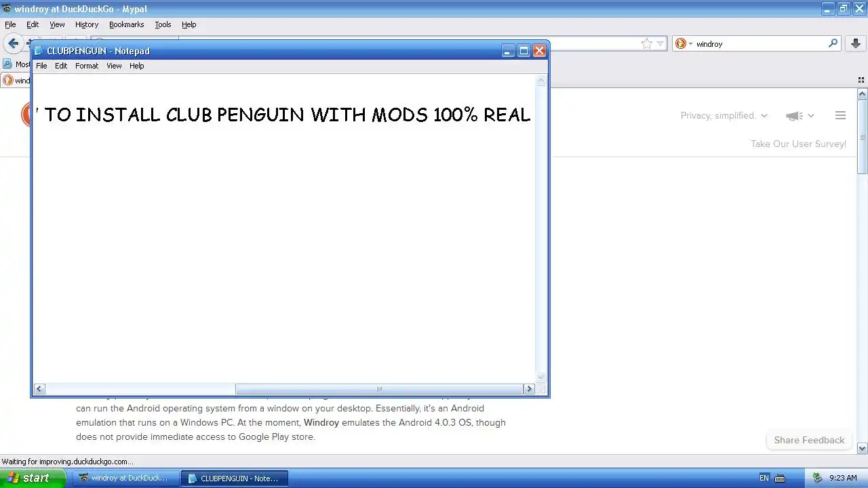Click the Notepad title bar document icon
868x488 pixels.
point(39,51)
